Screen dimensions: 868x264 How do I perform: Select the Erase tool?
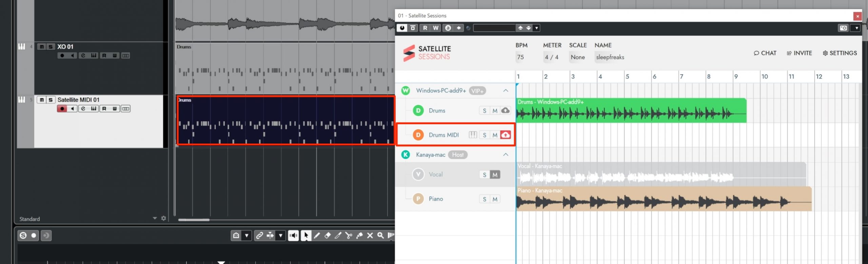click(x=328, y=235)
